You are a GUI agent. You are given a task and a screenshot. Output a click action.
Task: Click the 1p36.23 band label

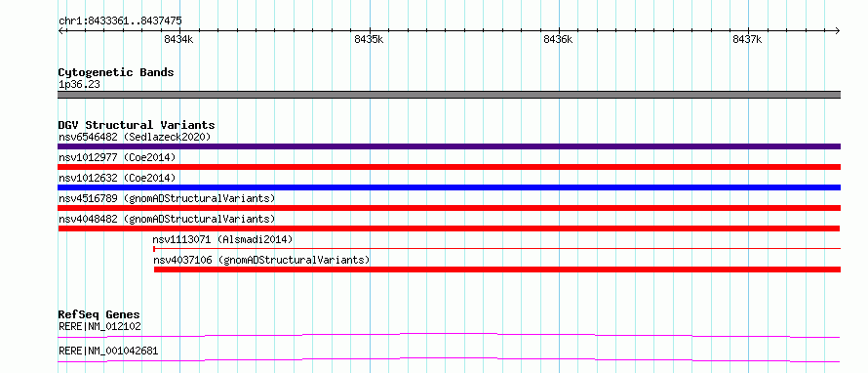79,85
